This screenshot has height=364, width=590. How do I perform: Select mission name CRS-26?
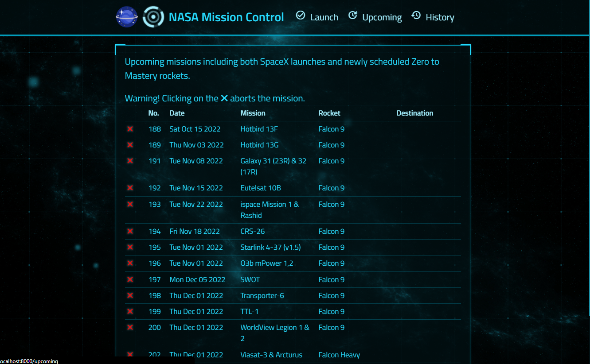pyautogui.click(x=253, y=231)
